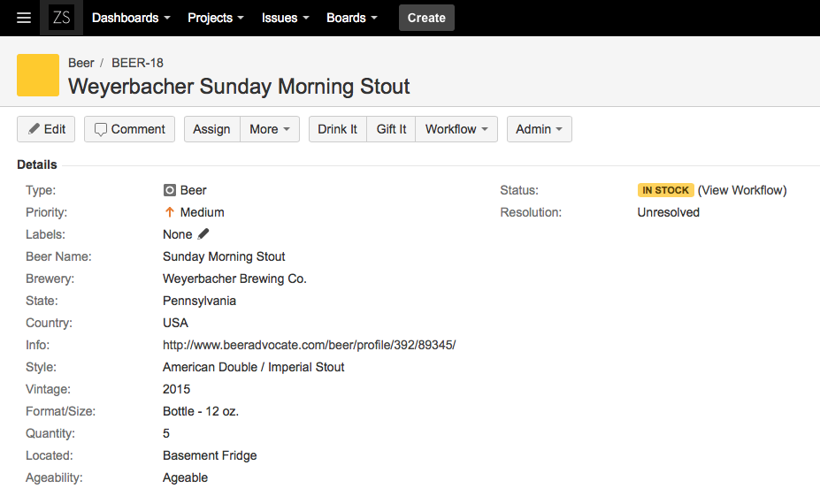Screen dimensions: 820x504
Task: Open the Workflow dropdown
Action: click(x=456, y=129)
